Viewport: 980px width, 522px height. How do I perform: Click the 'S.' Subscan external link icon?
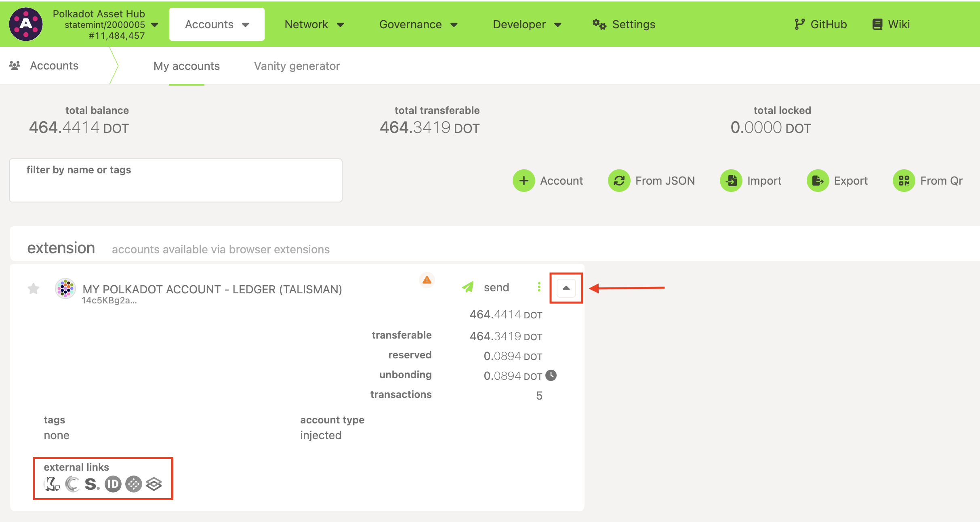tap(92, 484)
